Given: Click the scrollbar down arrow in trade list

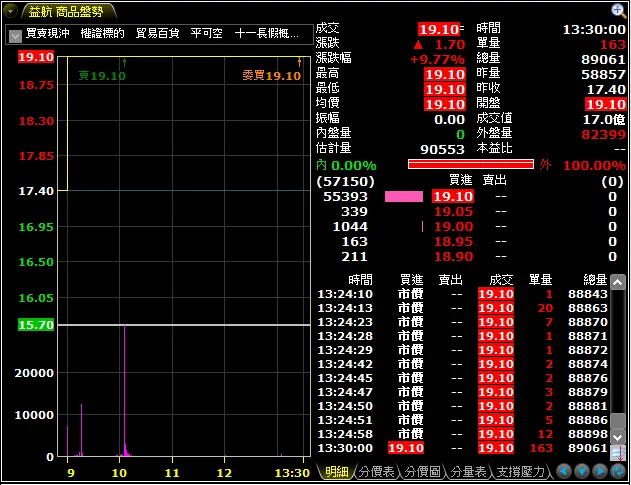Looking at the screenshot, I should (618, 437).
